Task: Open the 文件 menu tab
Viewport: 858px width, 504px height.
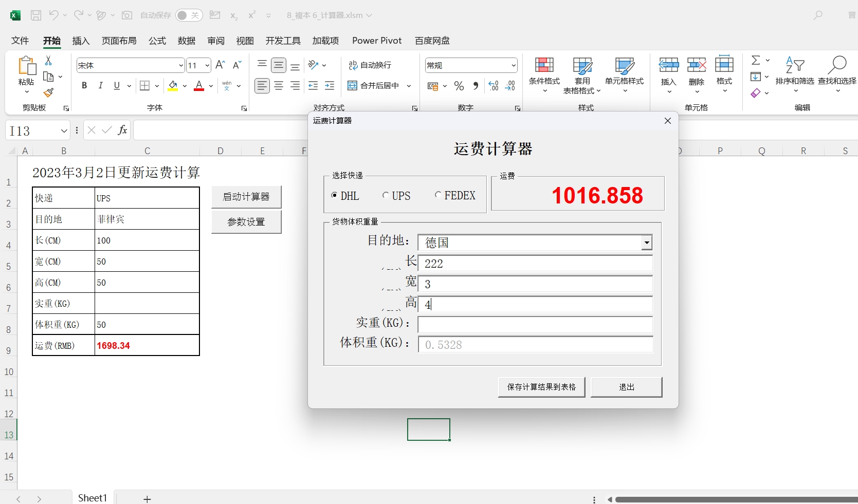Action: 20,41
